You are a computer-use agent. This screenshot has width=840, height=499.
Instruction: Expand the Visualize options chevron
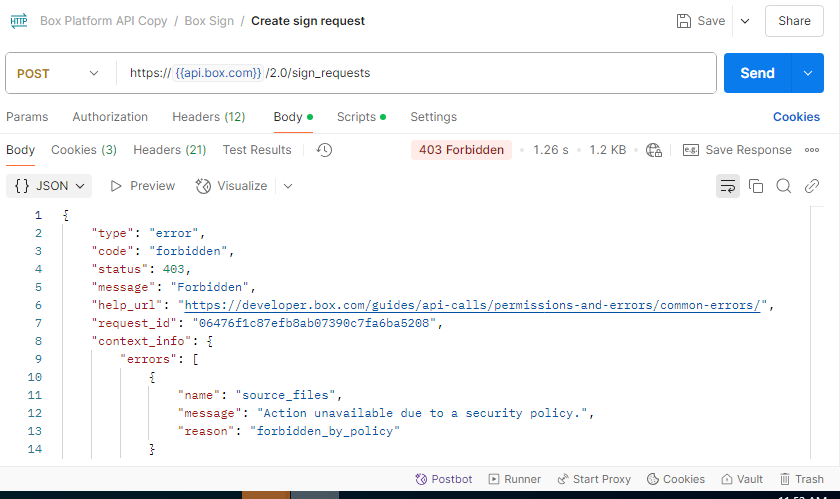[288, 186]
